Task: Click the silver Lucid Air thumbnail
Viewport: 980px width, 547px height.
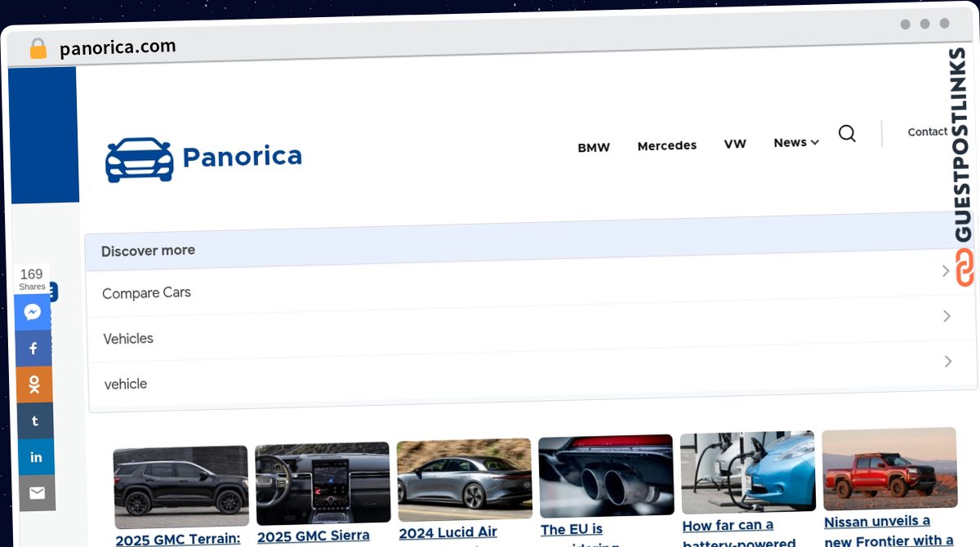Action: pos(464,480)
